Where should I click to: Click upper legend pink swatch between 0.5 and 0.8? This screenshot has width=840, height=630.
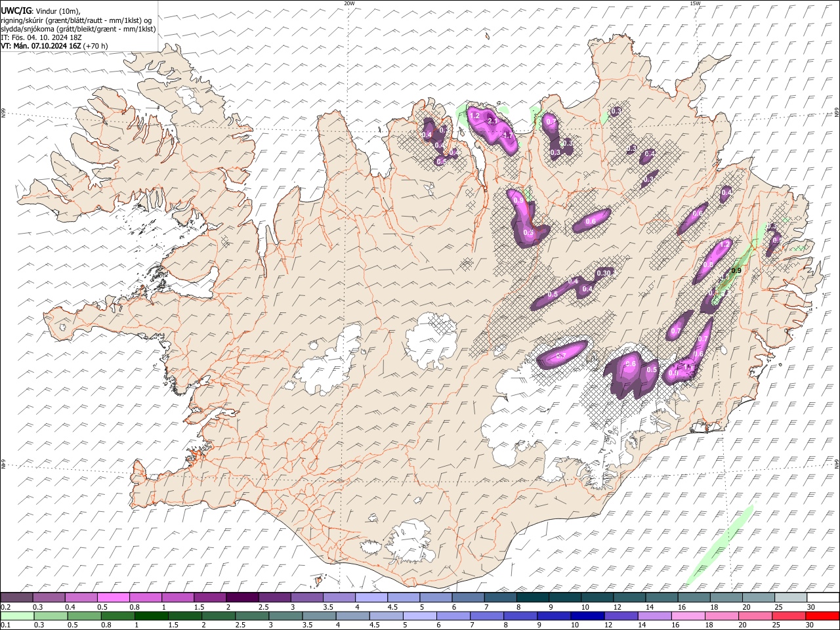tap(113, 597)
